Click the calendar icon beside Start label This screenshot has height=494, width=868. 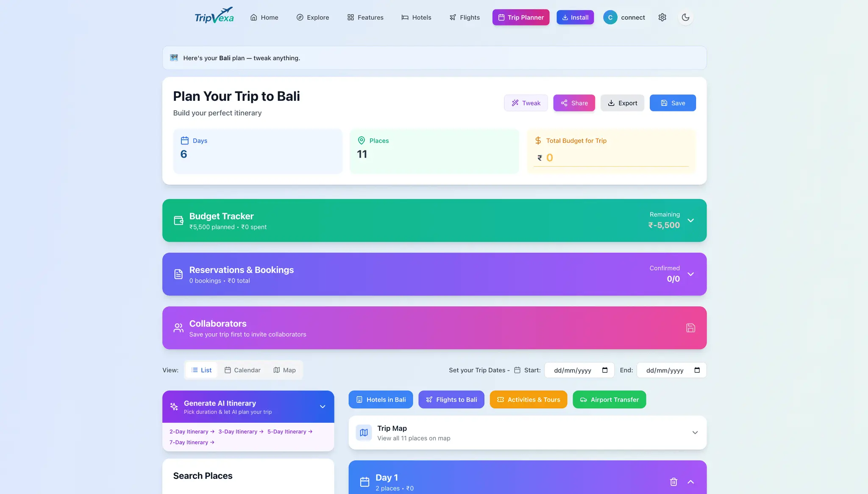tap(517, 370)
